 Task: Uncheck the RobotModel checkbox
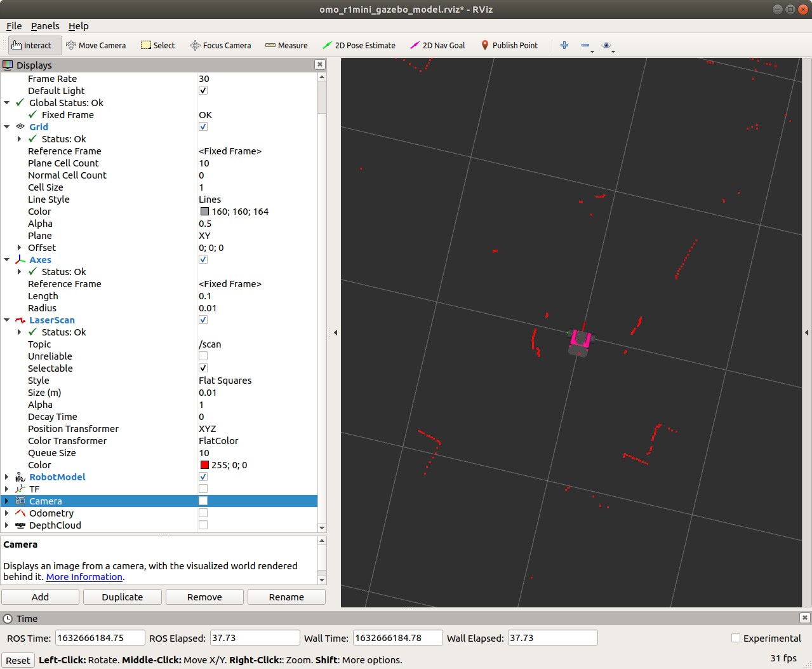[203, 476]
